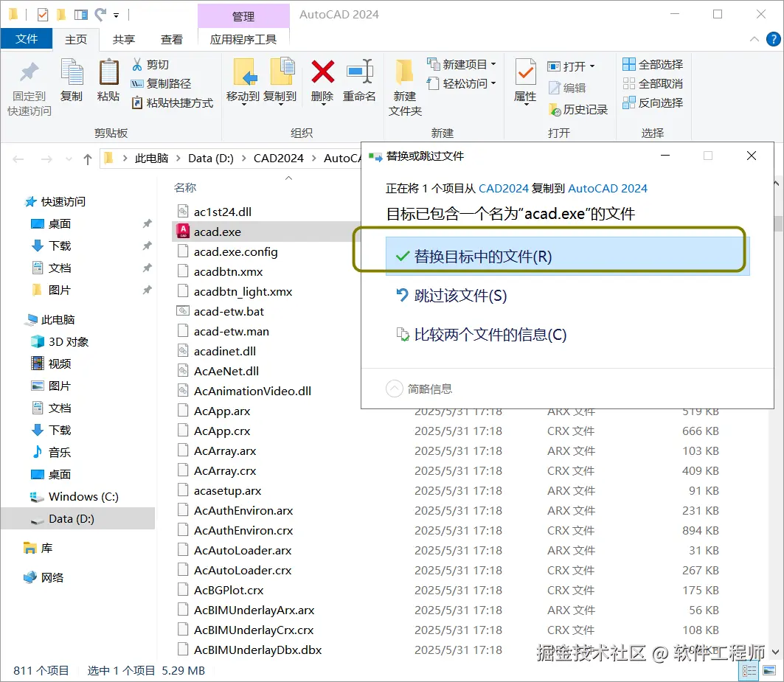Switch to the Share (共享) tab
The height and width of the screenshot is (682, 784).
point(123,40)
